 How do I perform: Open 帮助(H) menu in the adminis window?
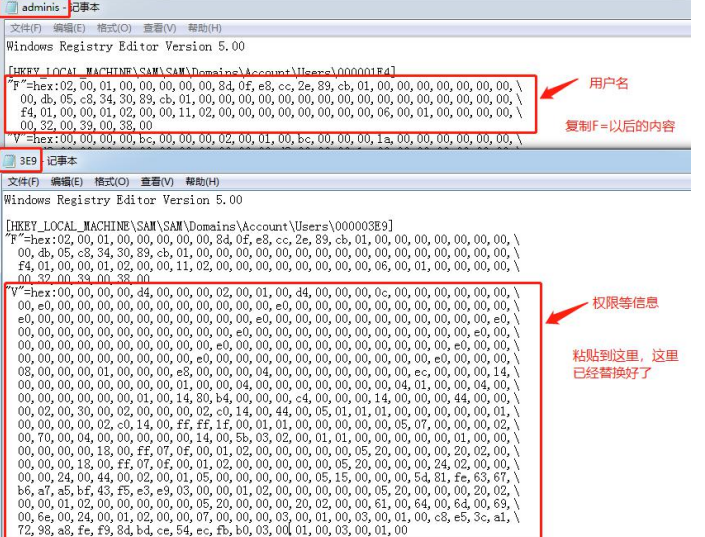203,29
